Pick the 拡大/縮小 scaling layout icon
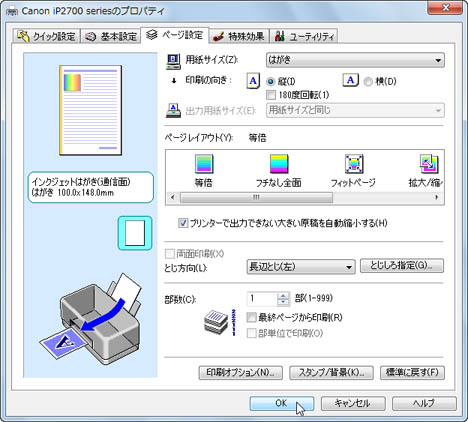 (429, 164)
